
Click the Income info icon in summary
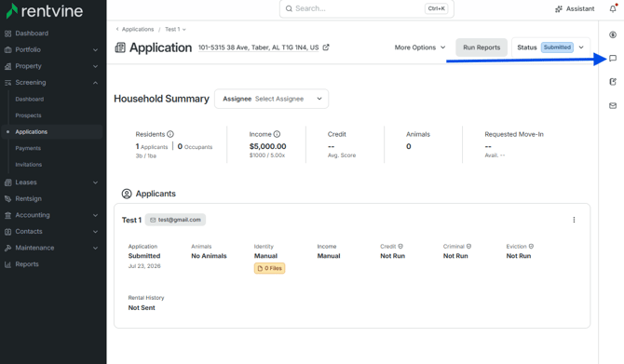coord(277,134)
